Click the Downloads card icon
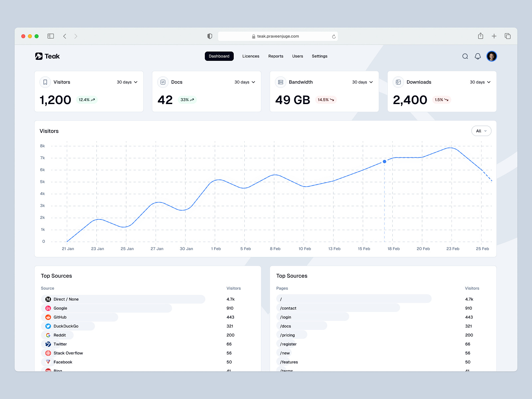 coord(398,82)
